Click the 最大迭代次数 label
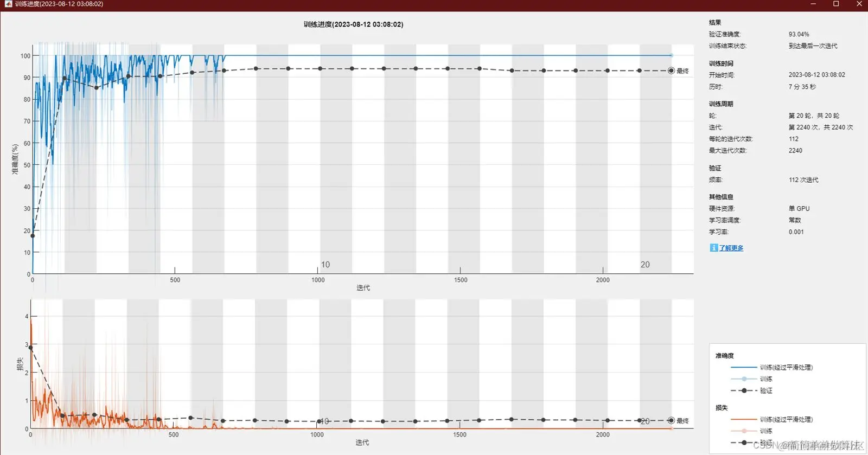Viewport: 868px width, 455px height. (x=727, y=151)
